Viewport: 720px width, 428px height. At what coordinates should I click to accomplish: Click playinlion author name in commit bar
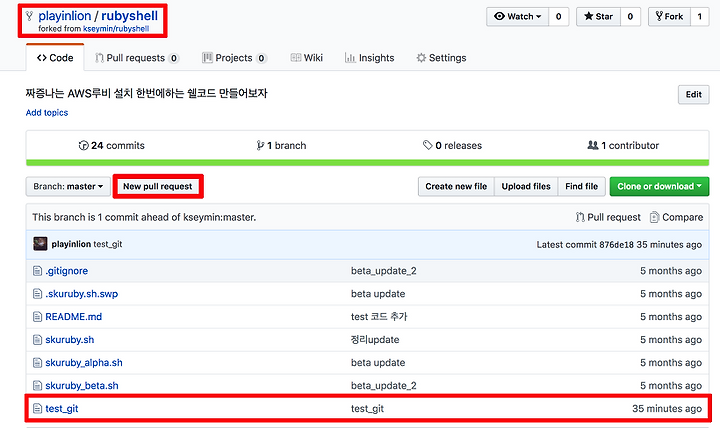coord(71,244)
